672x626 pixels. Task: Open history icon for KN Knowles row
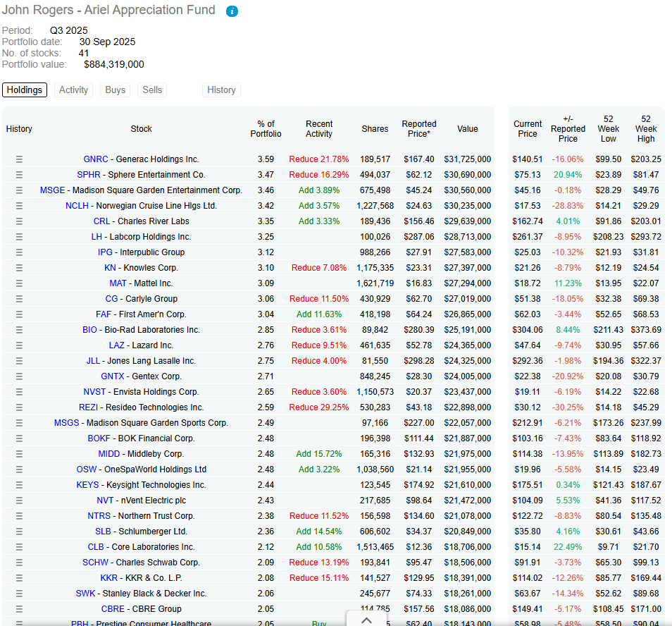tap(19, 268)
